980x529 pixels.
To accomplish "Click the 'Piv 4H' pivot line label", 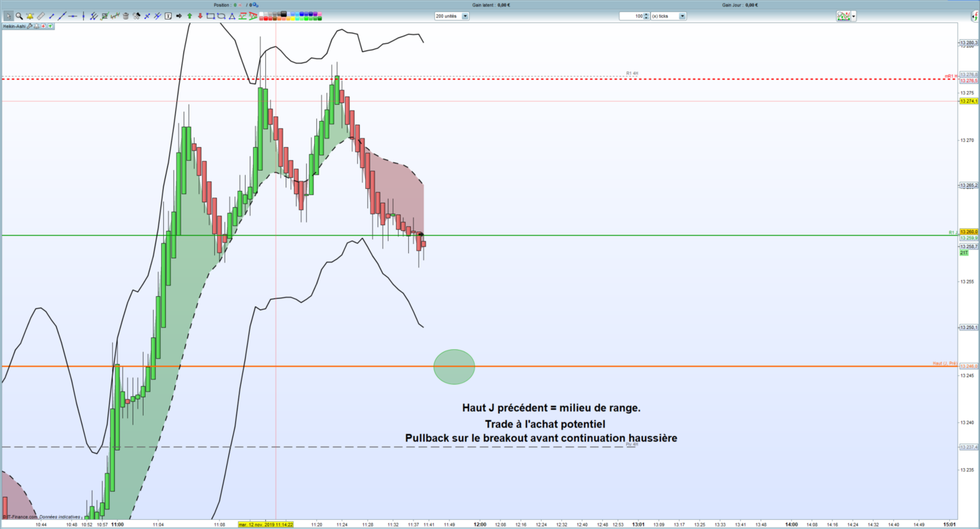I will click(632, 444).
